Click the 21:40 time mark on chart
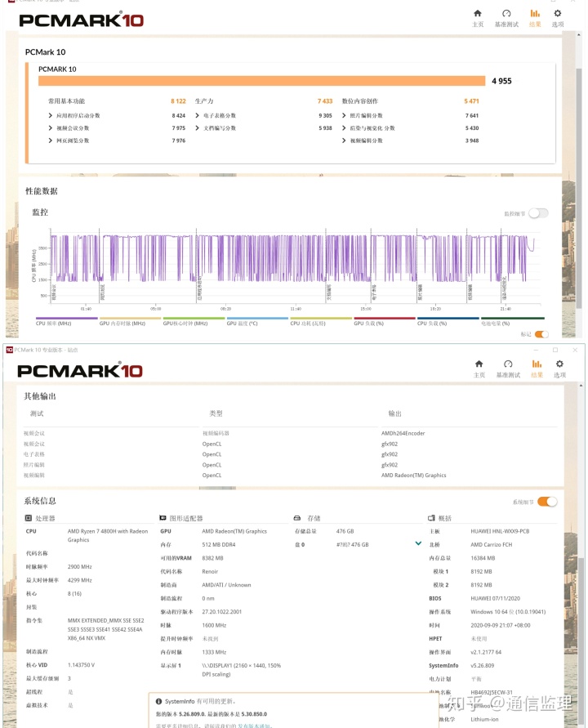Screen dimensions: 588x728 coord(506,309)
